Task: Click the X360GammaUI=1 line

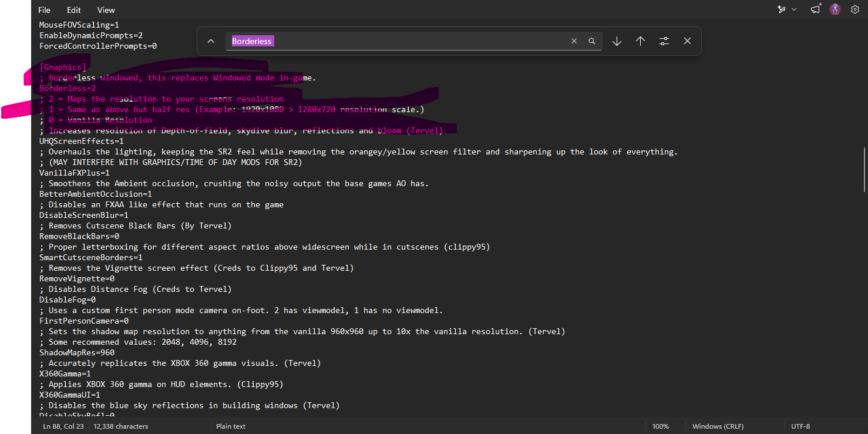Action: coord(70,395)
